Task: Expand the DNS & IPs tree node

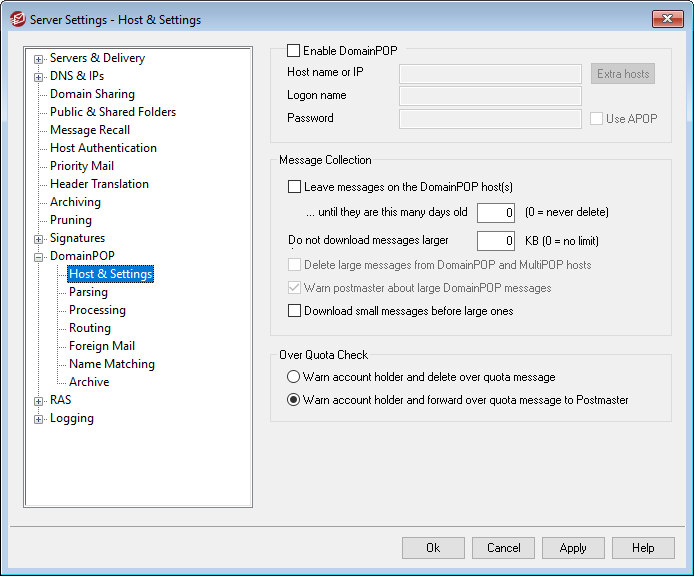Action: (x=39, y=76)
